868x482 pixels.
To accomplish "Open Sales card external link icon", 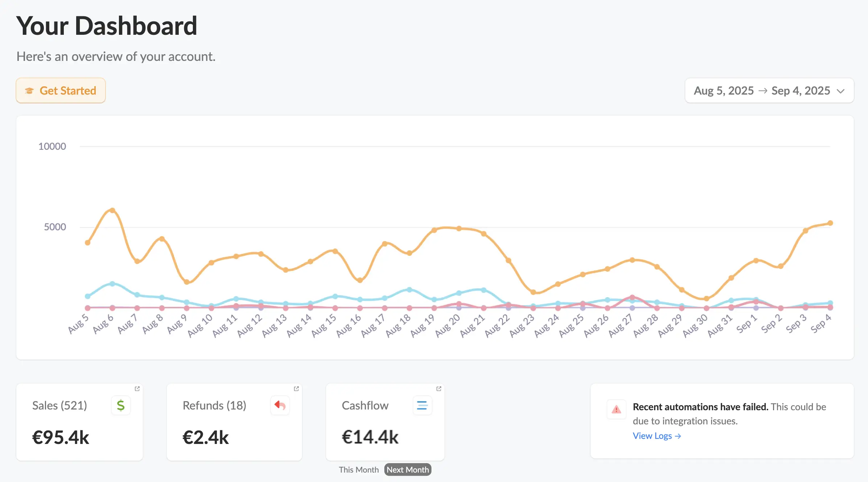I will (137, 388).
